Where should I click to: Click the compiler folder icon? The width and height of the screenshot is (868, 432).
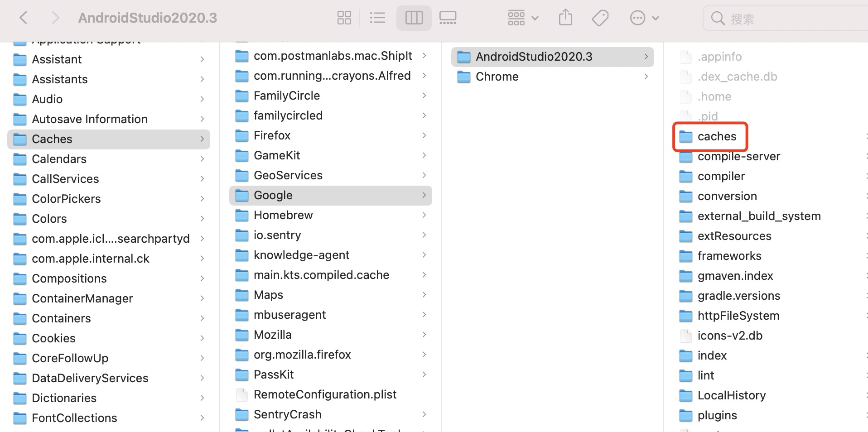pyautogui.click(x=686, y=176)
